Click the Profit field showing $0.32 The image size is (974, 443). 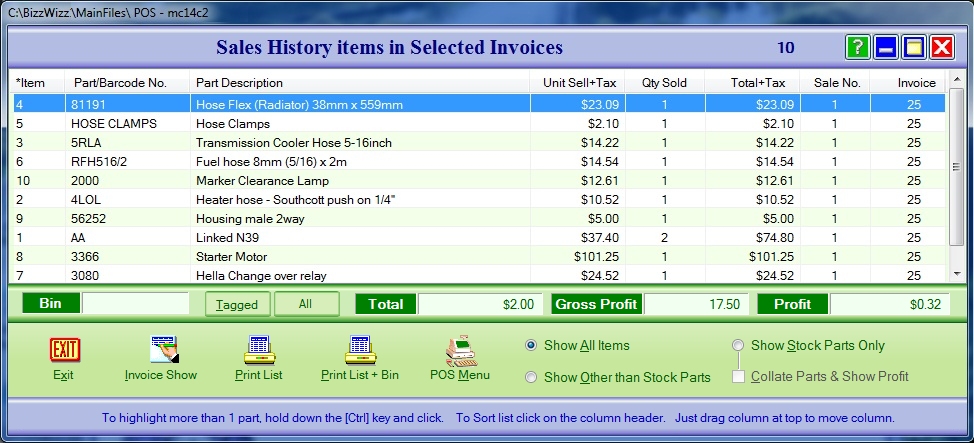[890, 304]
